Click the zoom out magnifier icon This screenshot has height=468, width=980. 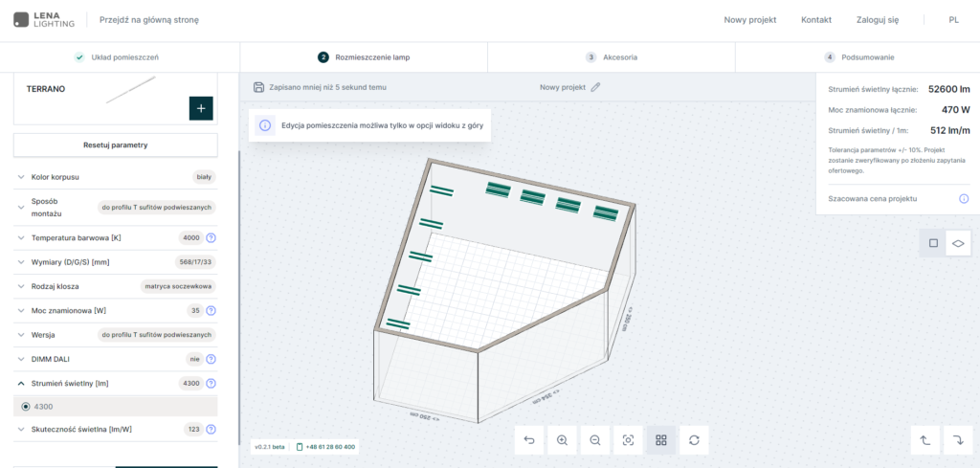pos(595,440)
